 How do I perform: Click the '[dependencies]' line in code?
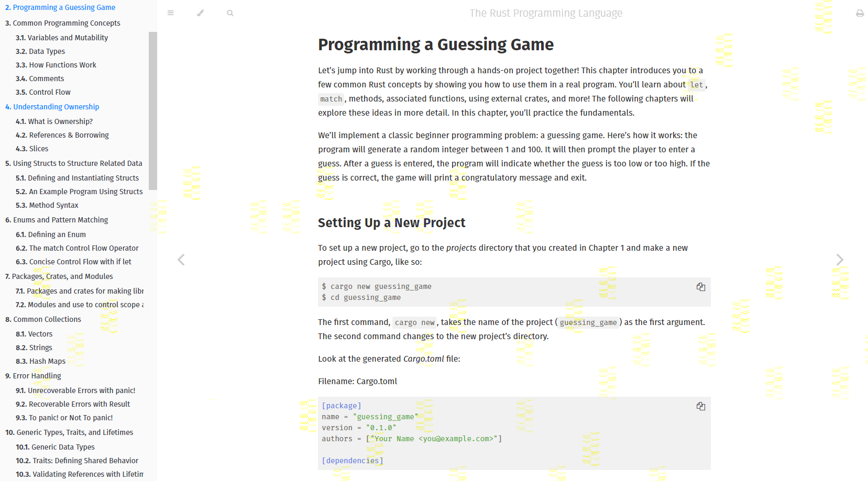point(353,461)
